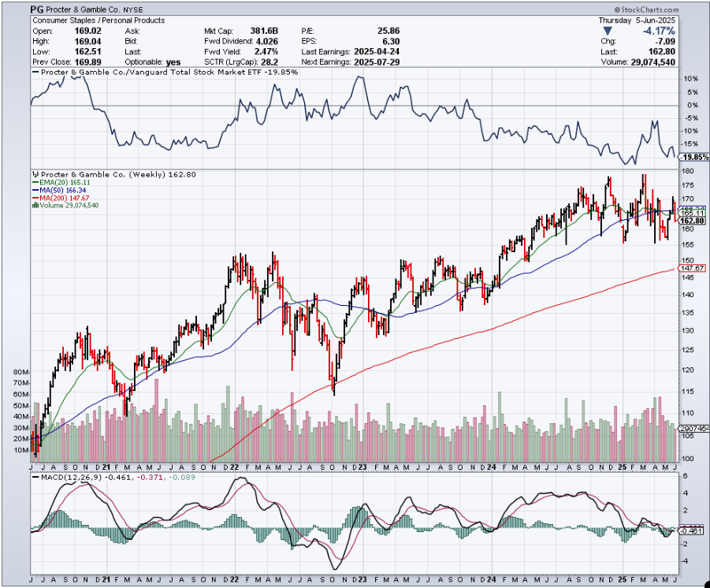This screenshot has height=588, width=710.
Task: Click the 180 label on the price axis
Action: (x=687, y=171)
